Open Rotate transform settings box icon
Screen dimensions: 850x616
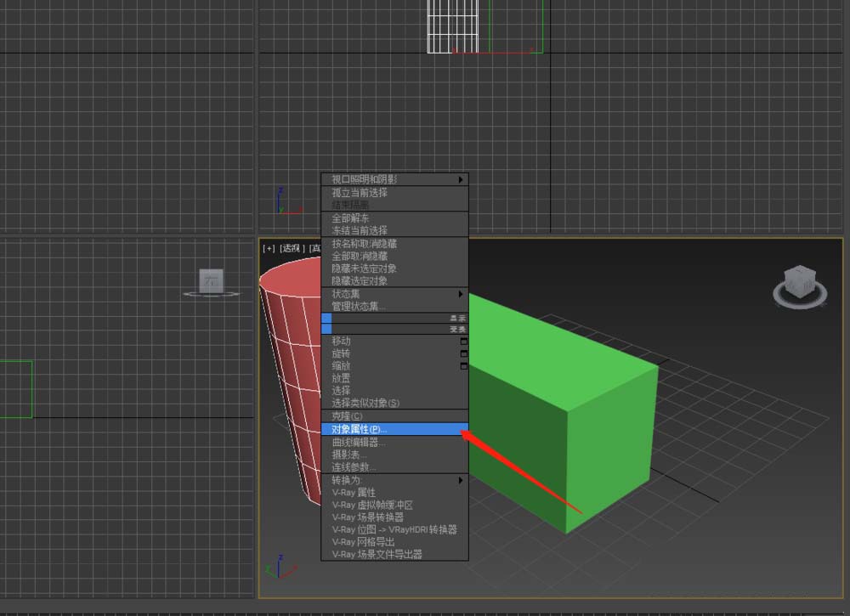pyautogui.click(x=463, y=353)
